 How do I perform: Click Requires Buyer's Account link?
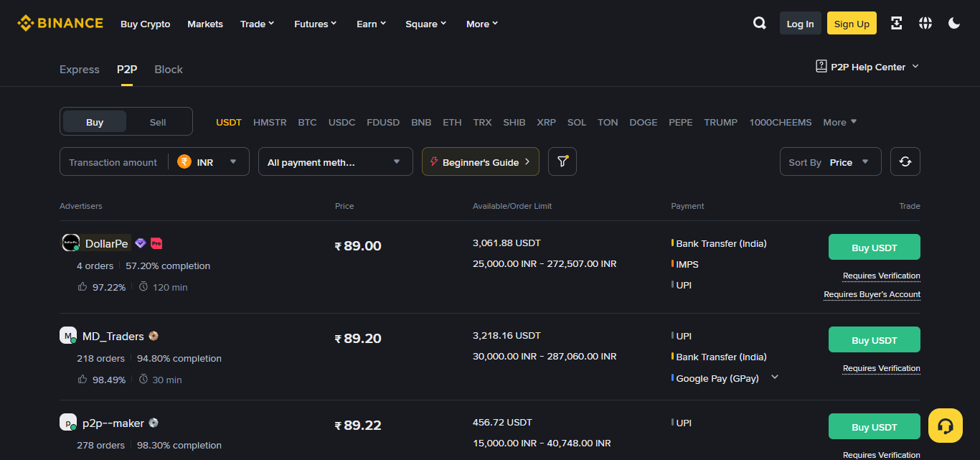(x=872, y=294)
